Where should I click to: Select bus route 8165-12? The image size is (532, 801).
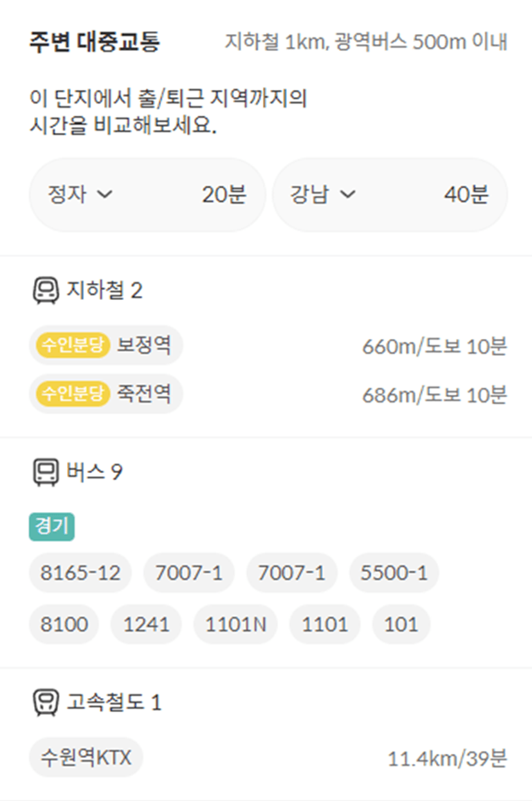click(x=80, y=573)
